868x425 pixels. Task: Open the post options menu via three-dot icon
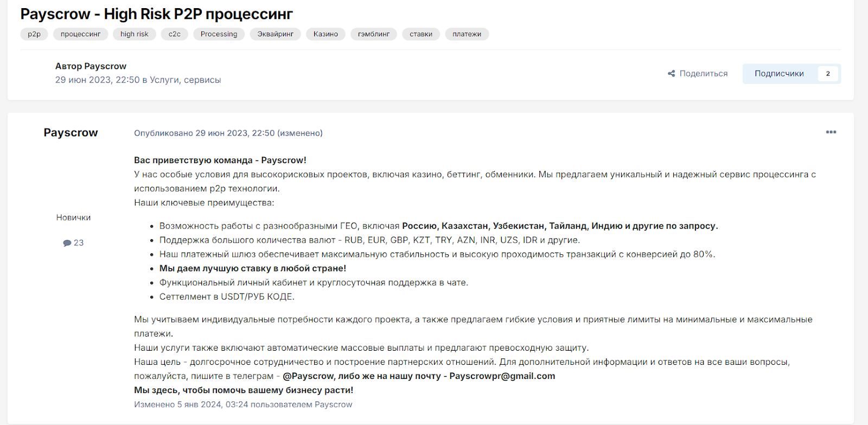click(x=830, y=132)
